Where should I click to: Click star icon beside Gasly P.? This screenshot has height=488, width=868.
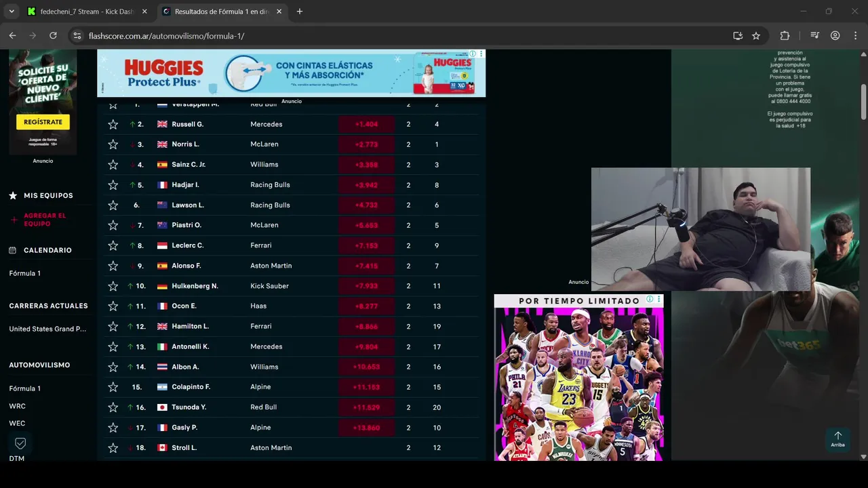tap(113, 428)
